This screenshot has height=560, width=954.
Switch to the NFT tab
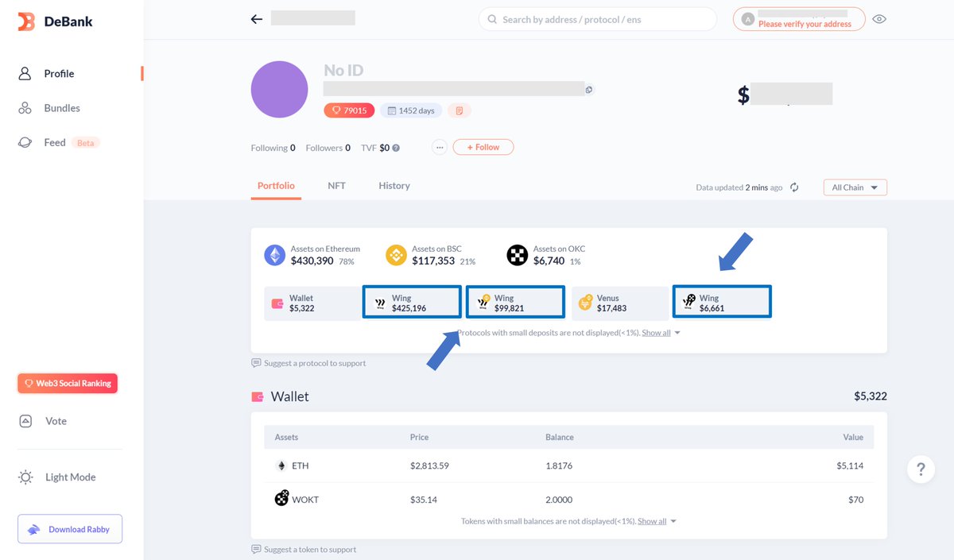tap(336, 185)
